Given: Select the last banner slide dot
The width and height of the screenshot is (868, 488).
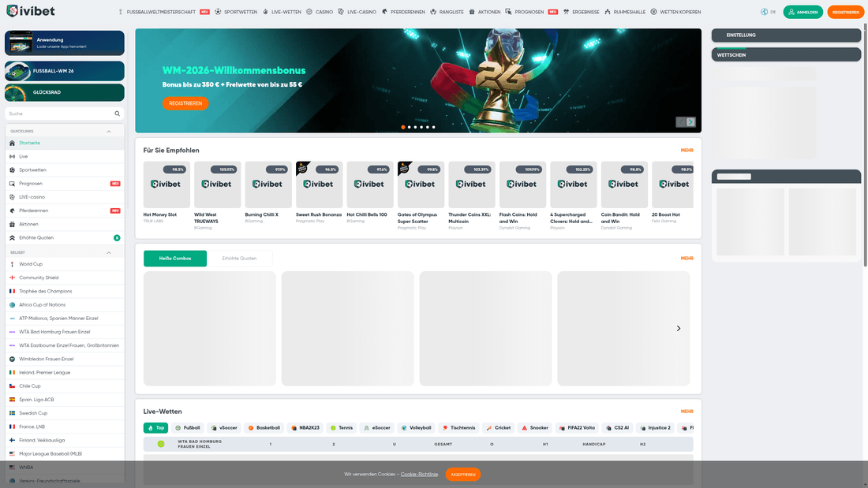Looking at the screenshot, I should point(433,127).
